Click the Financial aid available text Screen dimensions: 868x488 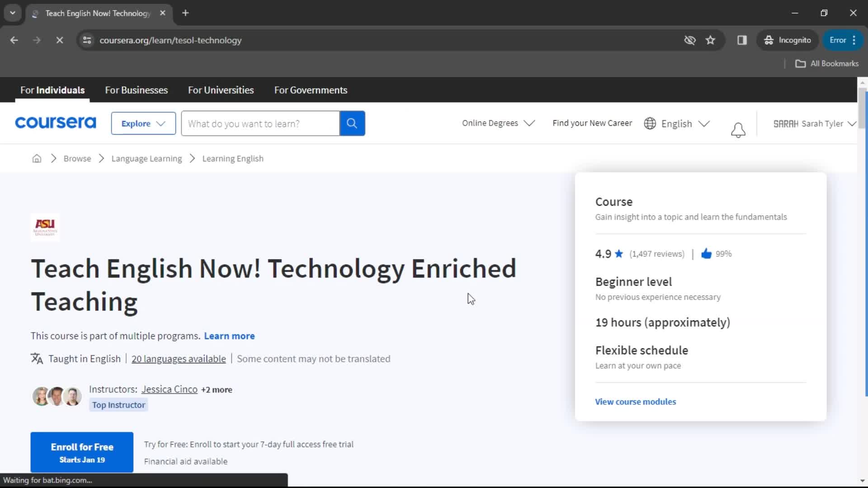[186, 461]
